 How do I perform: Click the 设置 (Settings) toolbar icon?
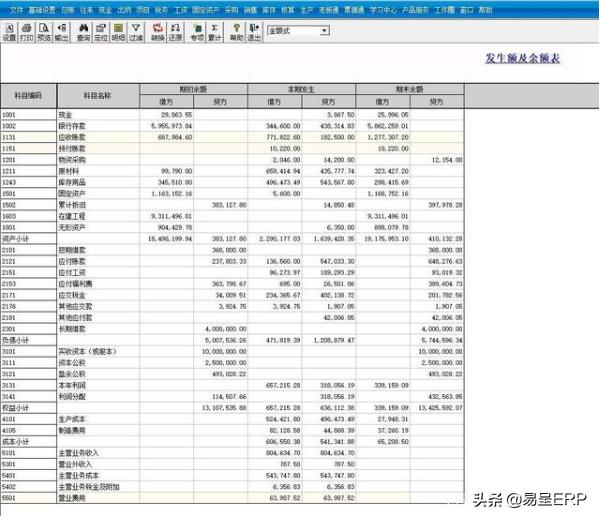pos(9,30)
